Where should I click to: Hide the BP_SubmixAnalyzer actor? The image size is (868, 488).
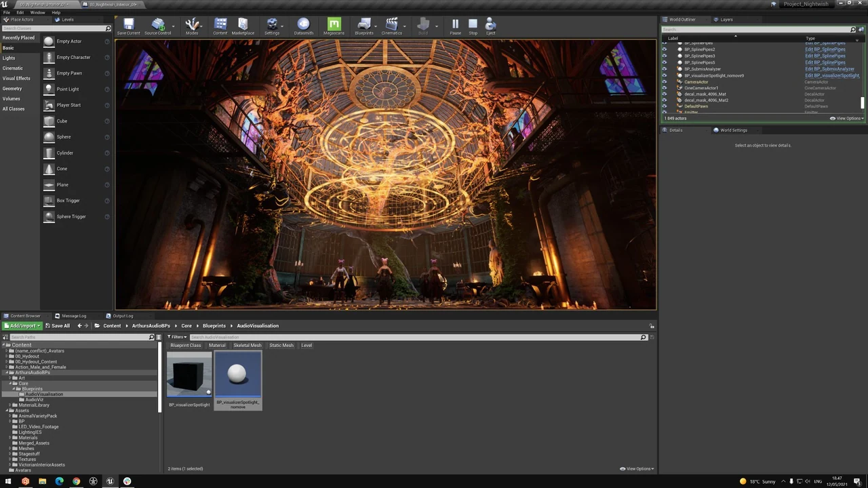664,69
